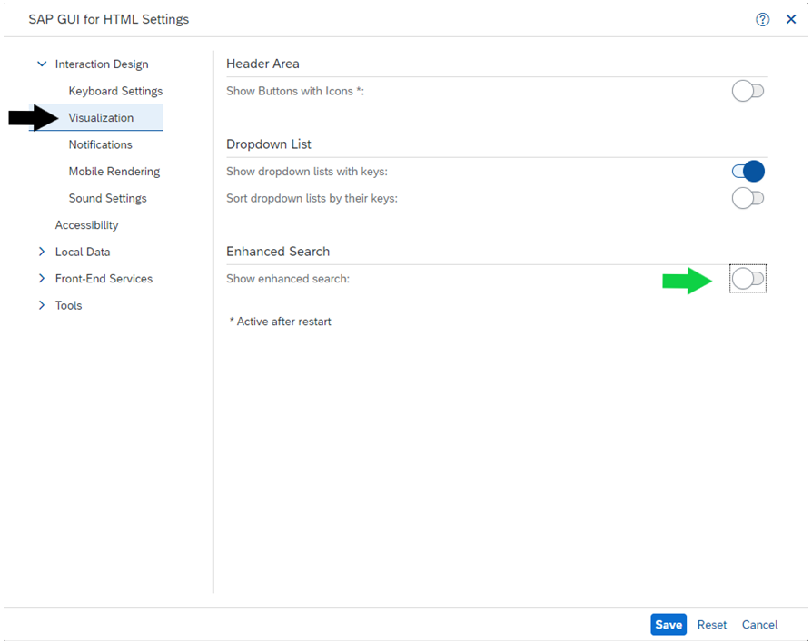Expand the Tools section
This screenshot has width=812, height=644.
click(42, 305)
